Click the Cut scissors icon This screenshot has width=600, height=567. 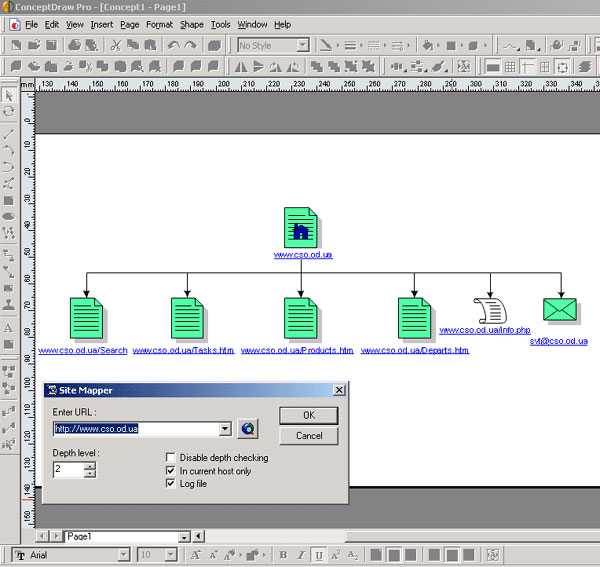click(x=115, y=46)
